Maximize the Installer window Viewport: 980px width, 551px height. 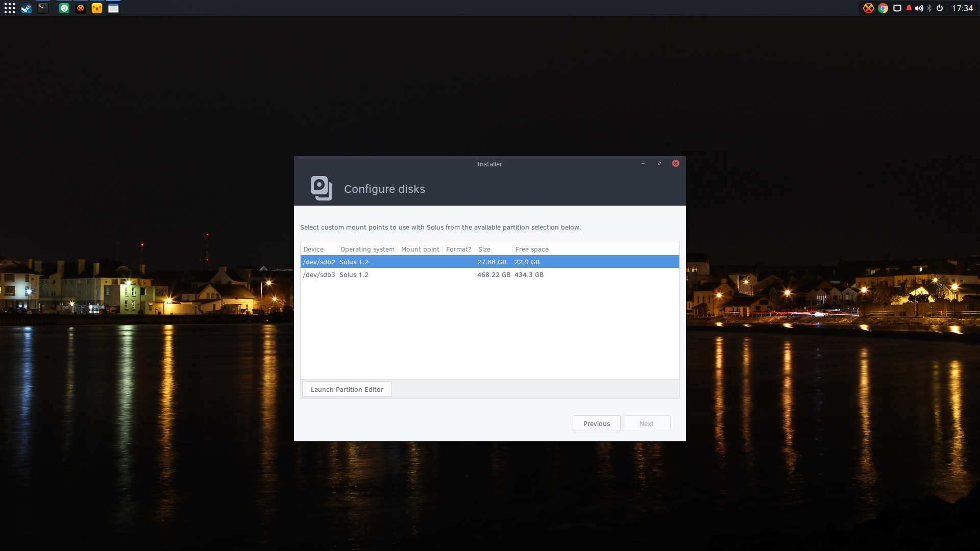click(x=659, y=163)
